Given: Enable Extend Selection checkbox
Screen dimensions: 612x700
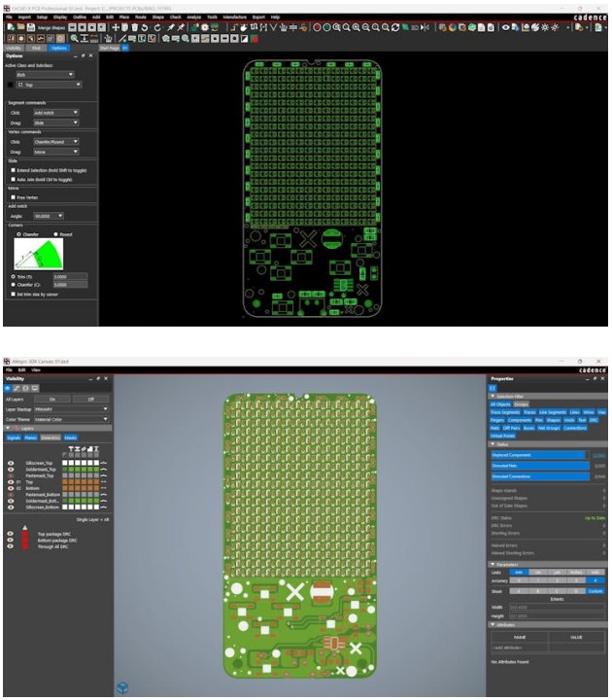Looking at the screenshot, I should (x=11, y=170).
